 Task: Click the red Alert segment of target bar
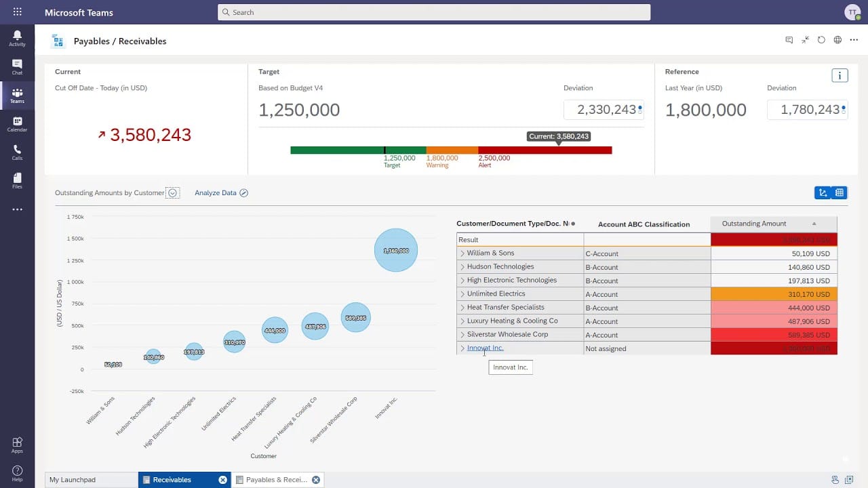545,150
